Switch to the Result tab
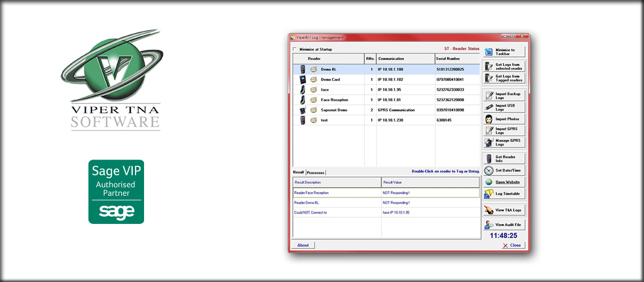The height and width of the screenshot is (282, 644). pyautogui.click(x=299, y=172)
